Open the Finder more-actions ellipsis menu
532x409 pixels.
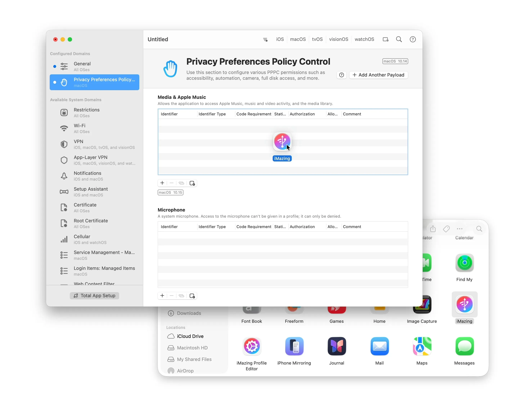(x=459, y=229)
